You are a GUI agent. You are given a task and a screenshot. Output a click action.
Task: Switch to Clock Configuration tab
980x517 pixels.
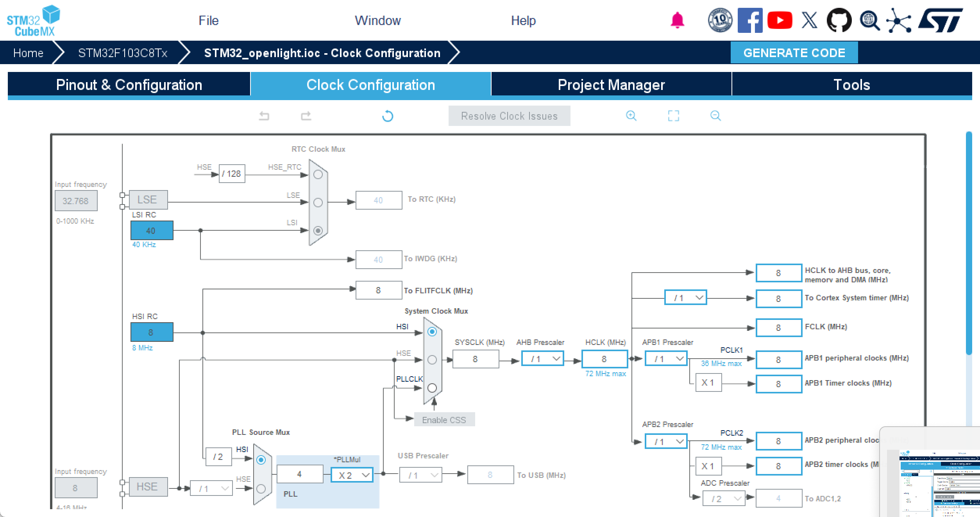(x=370, y=84)
